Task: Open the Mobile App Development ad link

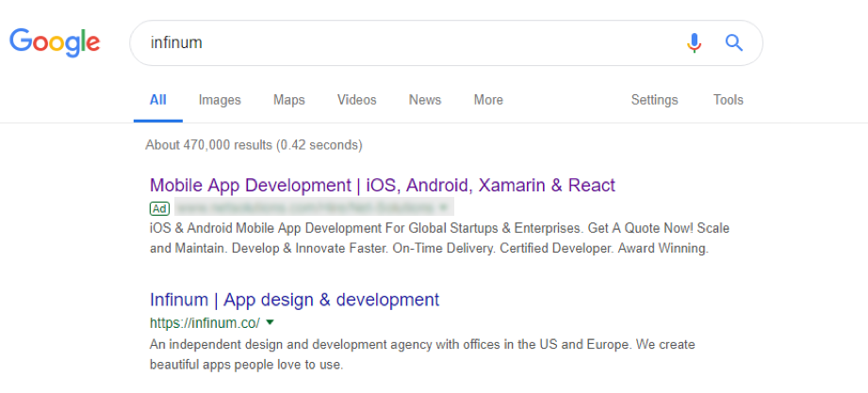Action: pos(382,185)
